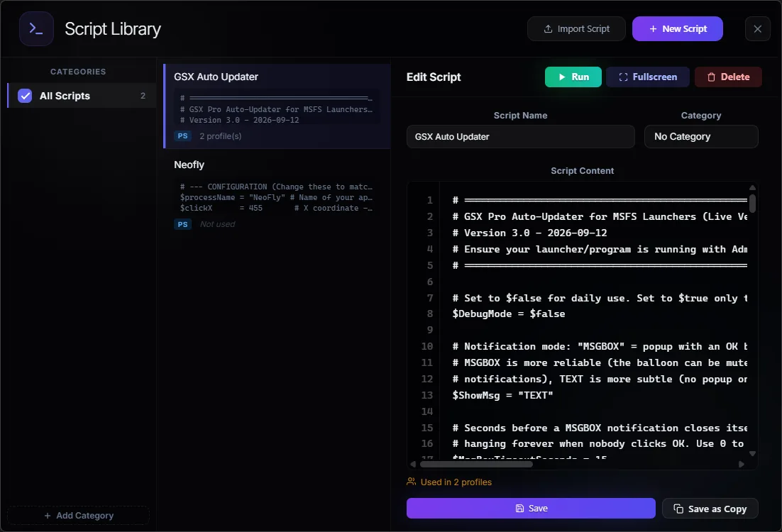Select the GSX Auto Updater script
The height and width of the screenshot is (532, 782).
click(277, 106)
